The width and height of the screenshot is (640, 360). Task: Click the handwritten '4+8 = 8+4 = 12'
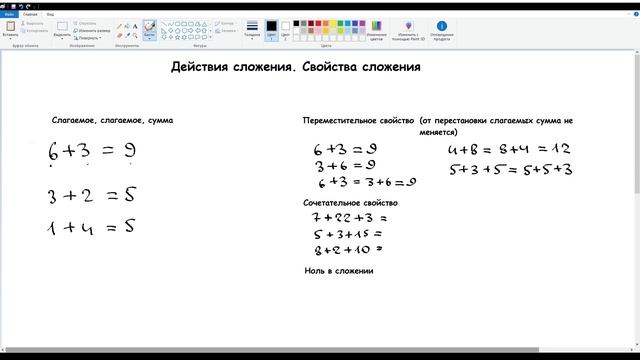(x=509, y=149)
